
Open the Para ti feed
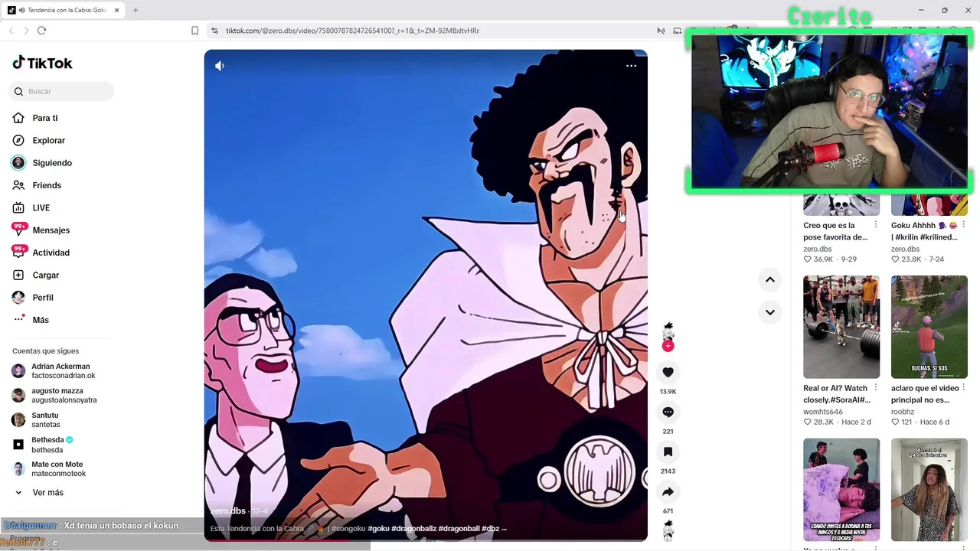45,118
